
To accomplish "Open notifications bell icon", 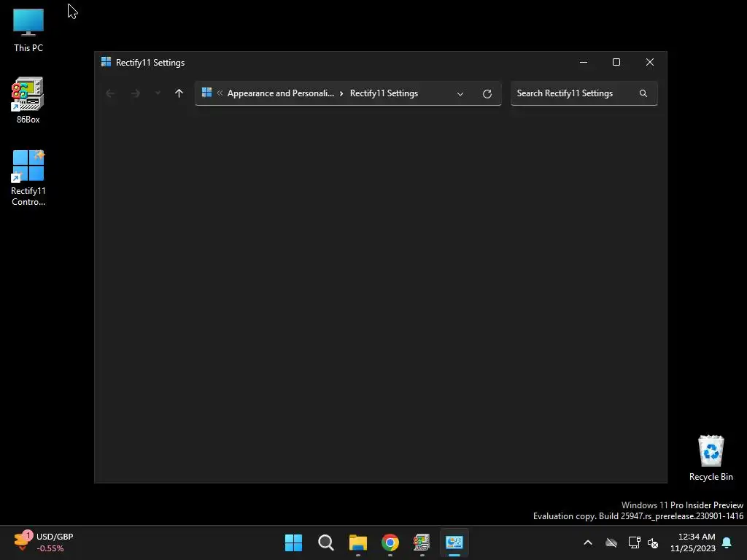I will coord(727,542).
